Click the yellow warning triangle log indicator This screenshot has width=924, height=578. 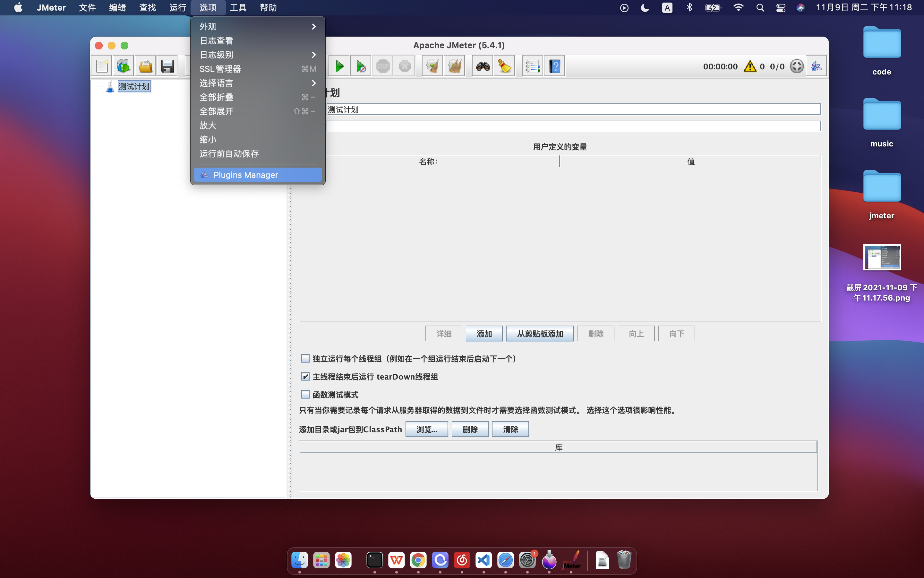click(750, 66)
